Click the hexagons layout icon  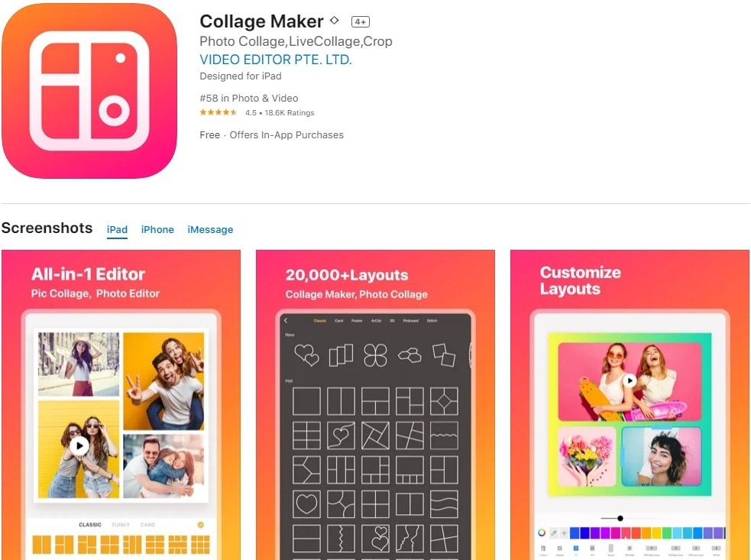click(410, 355)
